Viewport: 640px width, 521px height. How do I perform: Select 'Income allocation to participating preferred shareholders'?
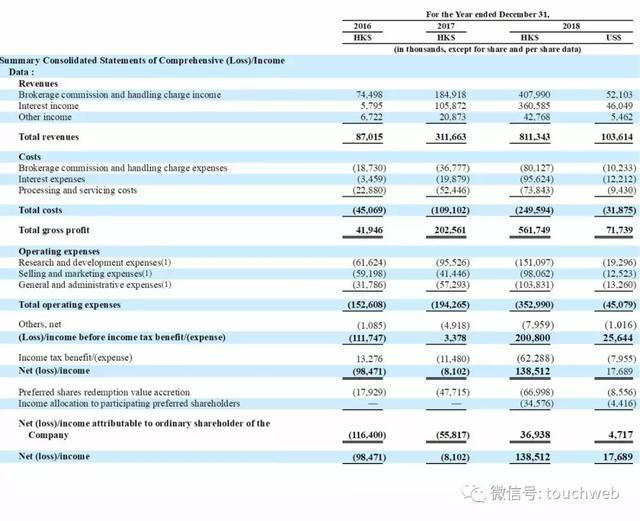coord(129,403)
